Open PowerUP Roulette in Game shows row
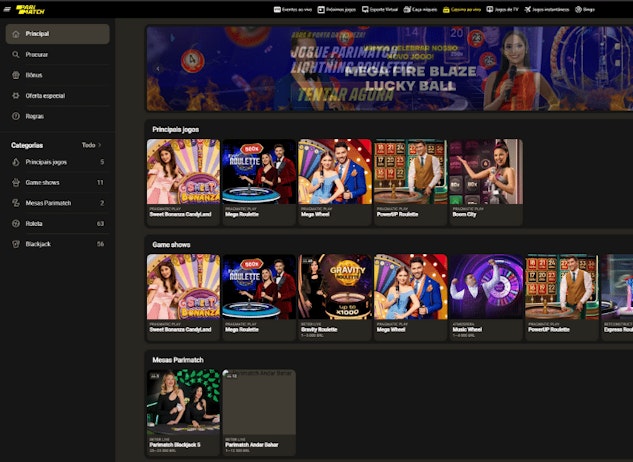Viewport: 633px width, 462px height. (x=562, y=297)
